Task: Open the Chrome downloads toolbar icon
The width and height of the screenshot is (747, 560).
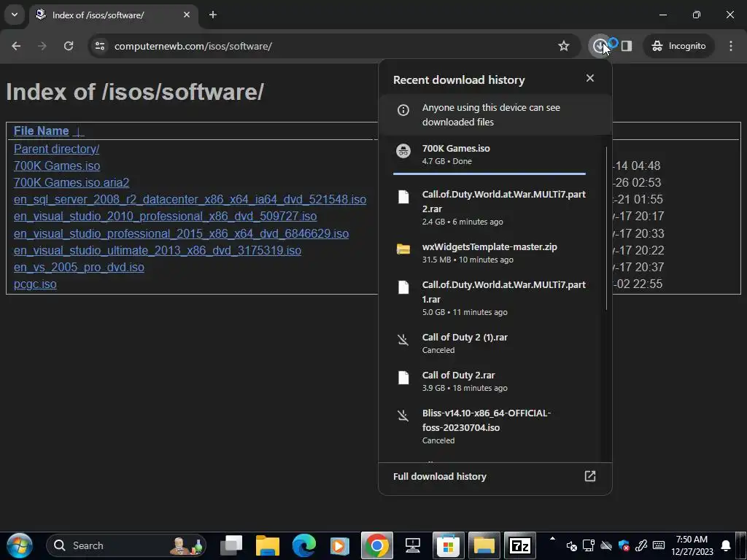Action: pos(599,46)
